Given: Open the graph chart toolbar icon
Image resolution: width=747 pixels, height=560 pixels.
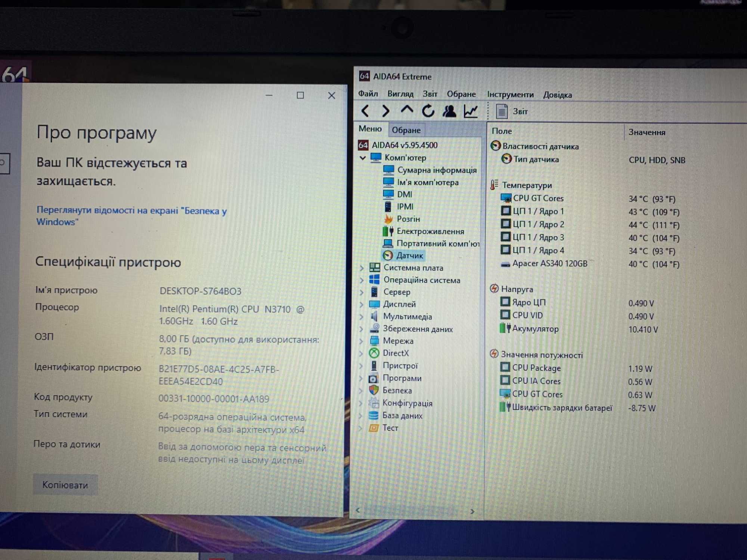Looking at the screenshot, I should point(471,111).
